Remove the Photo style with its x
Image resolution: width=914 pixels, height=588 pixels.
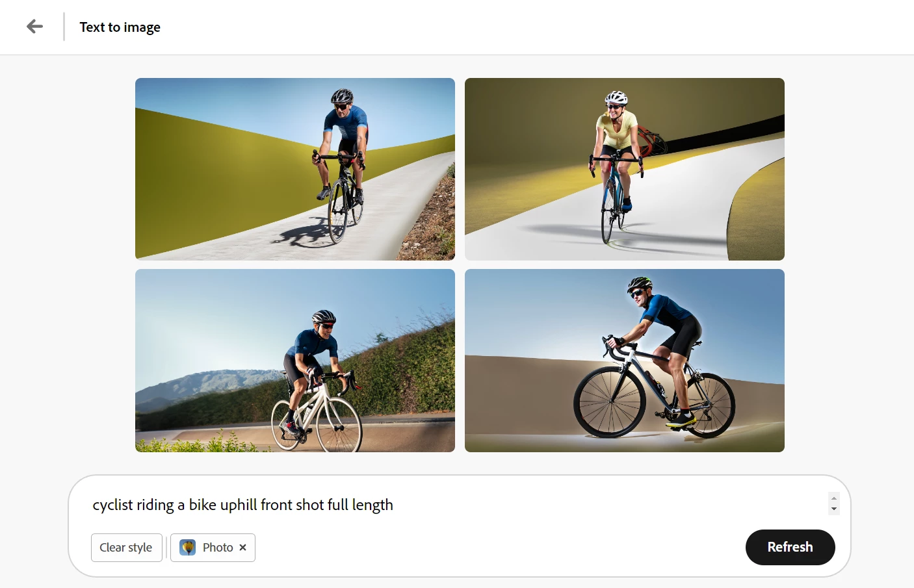242,548
